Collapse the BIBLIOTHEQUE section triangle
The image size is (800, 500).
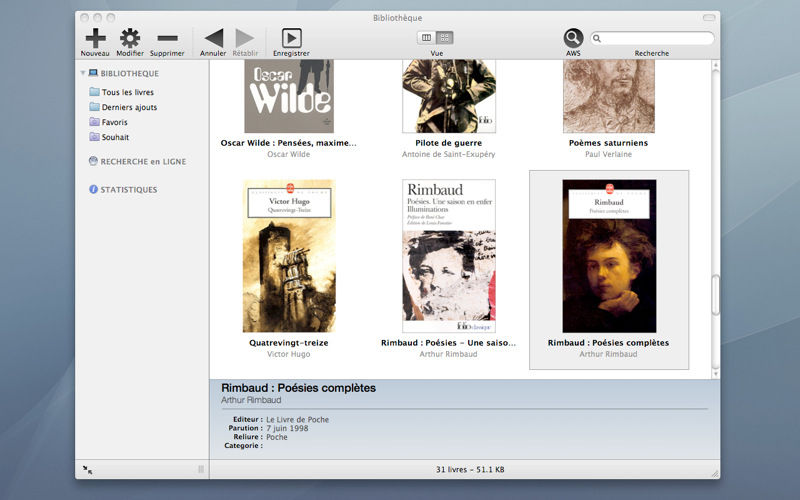coord(83,73)
